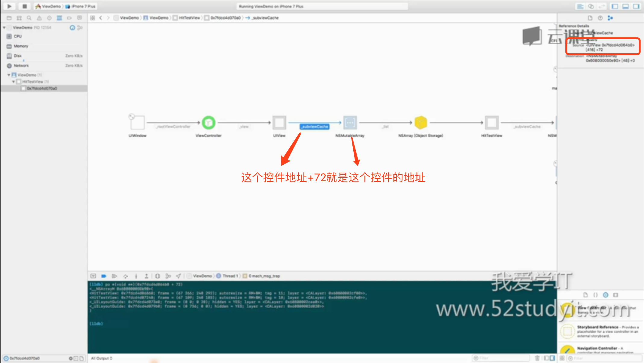Click the Debug View Hierarchy icon
644x363 pixels.
click(x=158, y=276)
